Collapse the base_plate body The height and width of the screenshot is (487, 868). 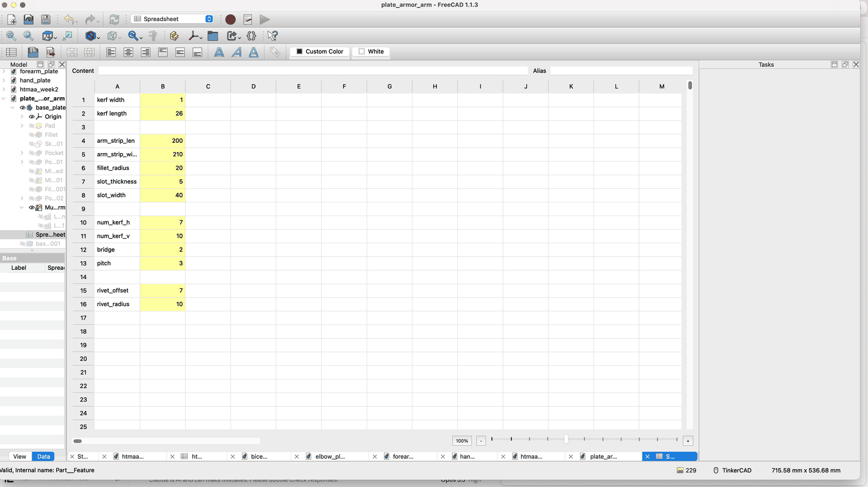coord(12,107)
